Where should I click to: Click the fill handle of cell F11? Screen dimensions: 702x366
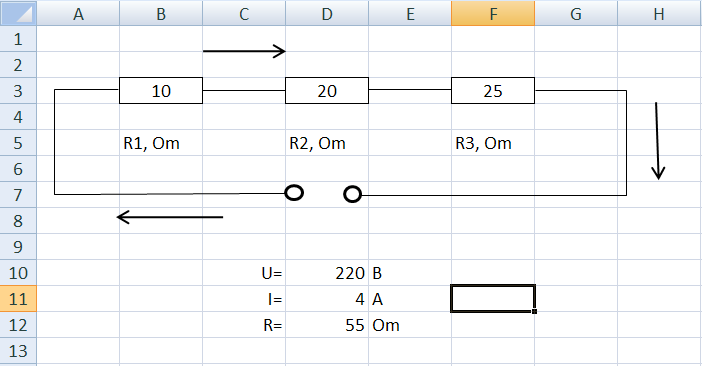(535, 311)
